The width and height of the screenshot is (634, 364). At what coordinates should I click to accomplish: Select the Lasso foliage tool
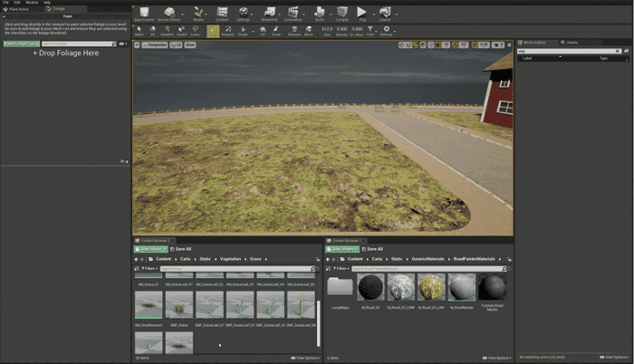point(197,31)
